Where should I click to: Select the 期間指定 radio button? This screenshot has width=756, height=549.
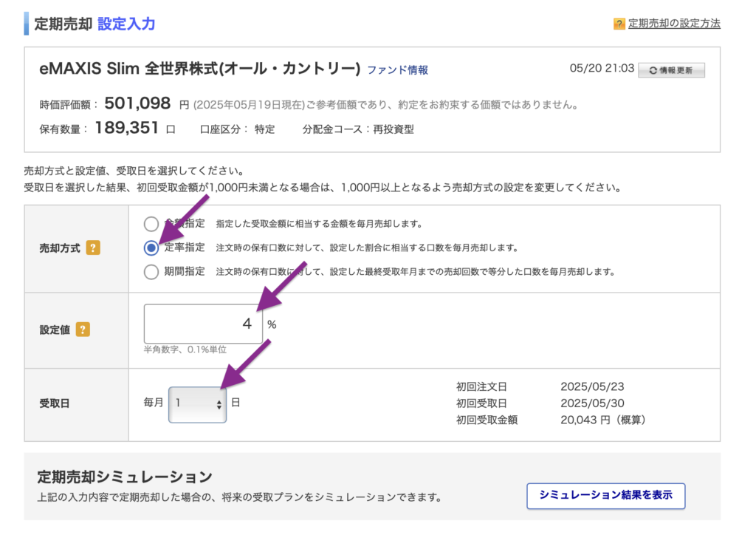pyautogui.click(x=151, y=272)
